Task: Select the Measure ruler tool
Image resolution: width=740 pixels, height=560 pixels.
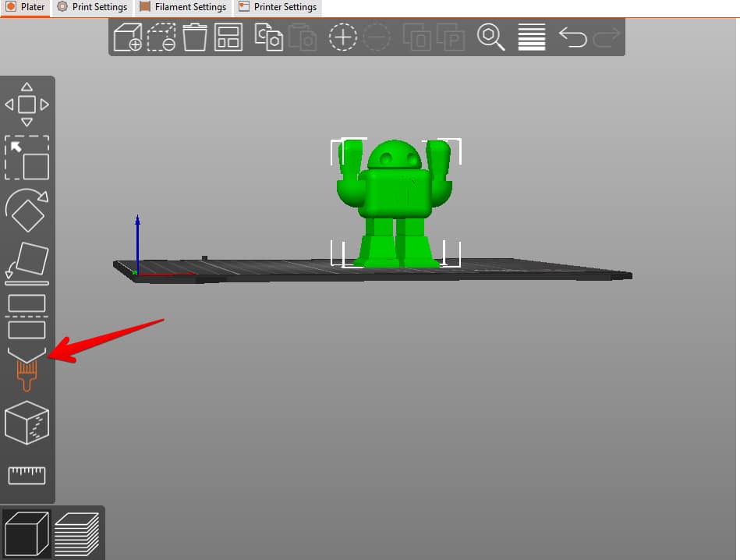Action: coord(27,476)
